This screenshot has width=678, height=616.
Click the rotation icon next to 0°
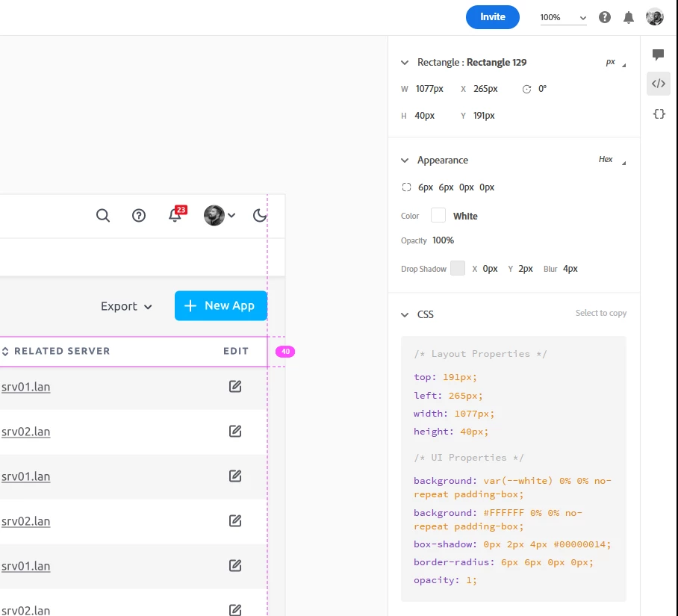click(526, 89)
